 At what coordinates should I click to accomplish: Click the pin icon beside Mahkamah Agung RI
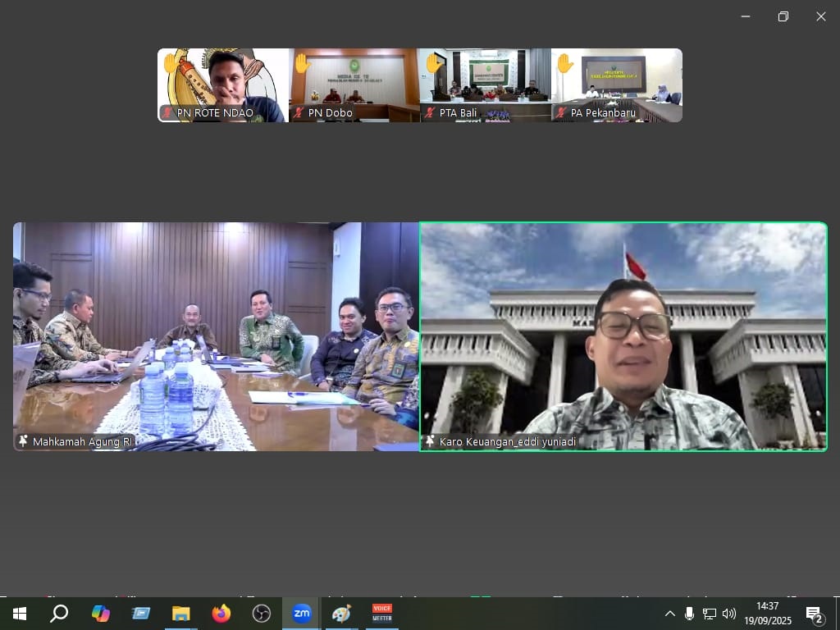[23, 441]
